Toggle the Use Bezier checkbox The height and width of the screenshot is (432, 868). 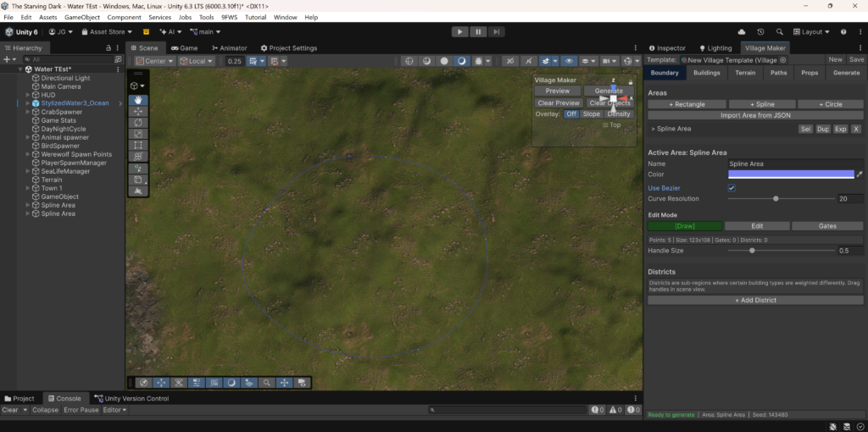732,188
